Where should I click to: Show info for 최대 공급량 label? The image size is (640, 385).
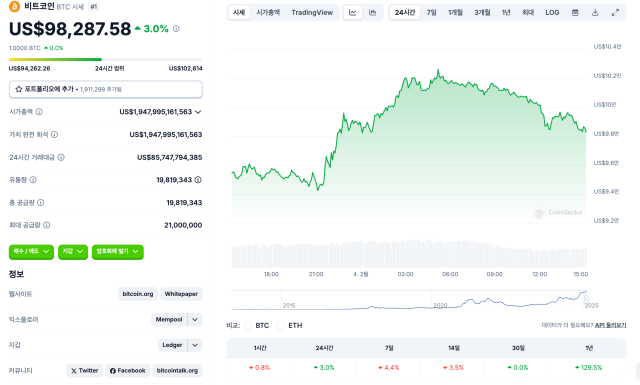pyautogui.click(x=47, y=225)
